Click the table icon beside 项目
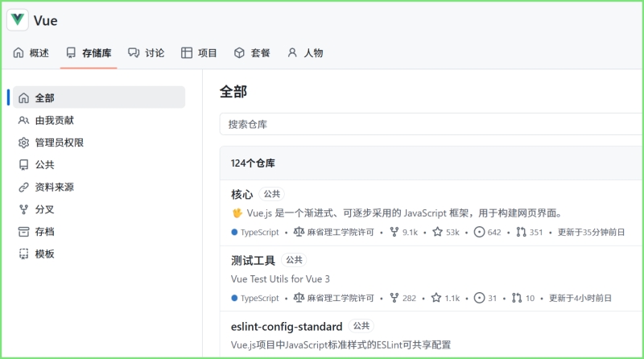The image size is (644, 359). [x=187, y=52]
